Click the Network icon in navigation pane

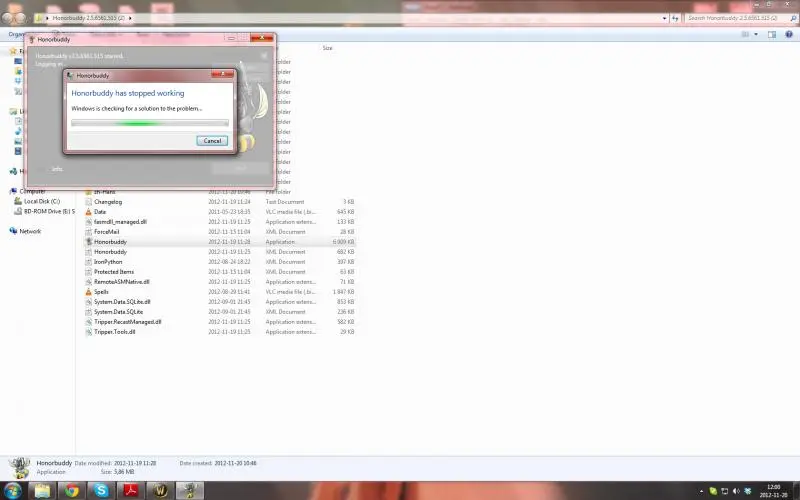[x=13, y=231]
